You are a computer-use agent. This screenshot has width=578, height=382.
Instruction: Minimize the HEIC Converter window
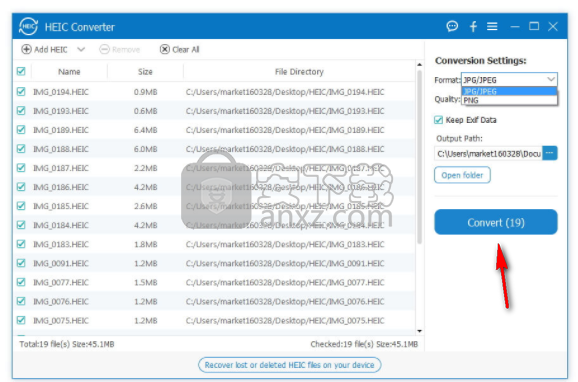tap(515, 27)
